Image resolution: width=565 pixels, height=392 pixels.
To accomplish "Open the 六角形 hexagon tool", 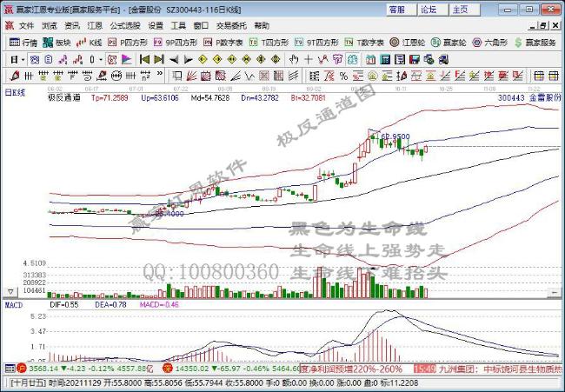I will (490, 43).
